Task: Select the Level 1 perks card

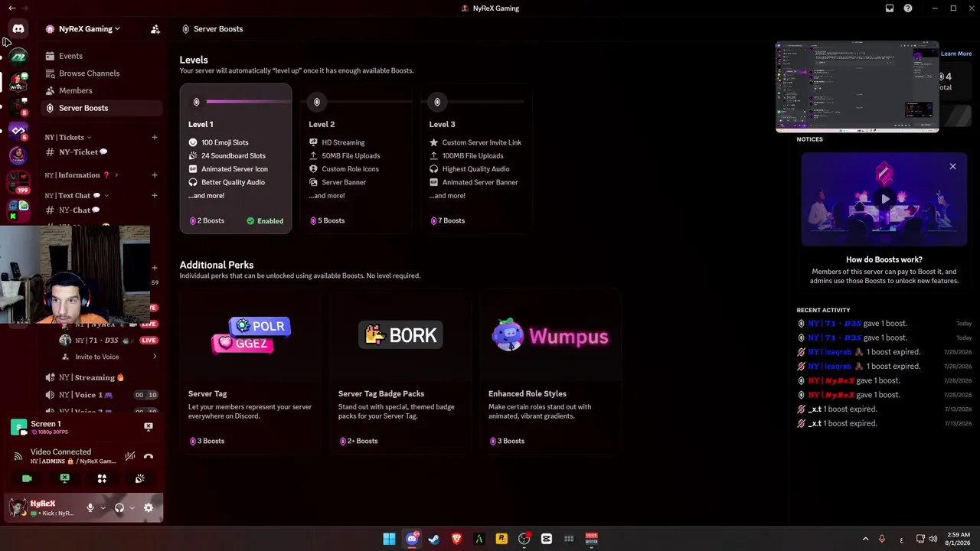Action: [236, 158]
